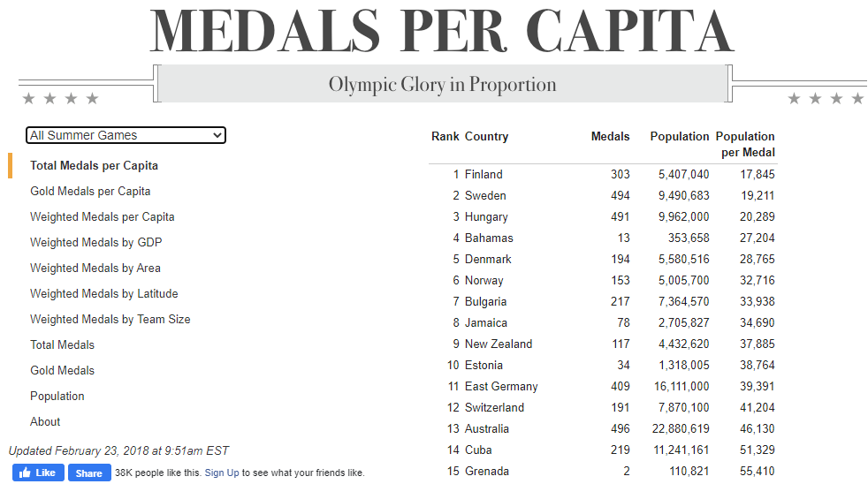The width and height of the screenshot is (868, 484).
Task: View the Population ranking page
Action: pyautogui.click(x=57, y=396)
